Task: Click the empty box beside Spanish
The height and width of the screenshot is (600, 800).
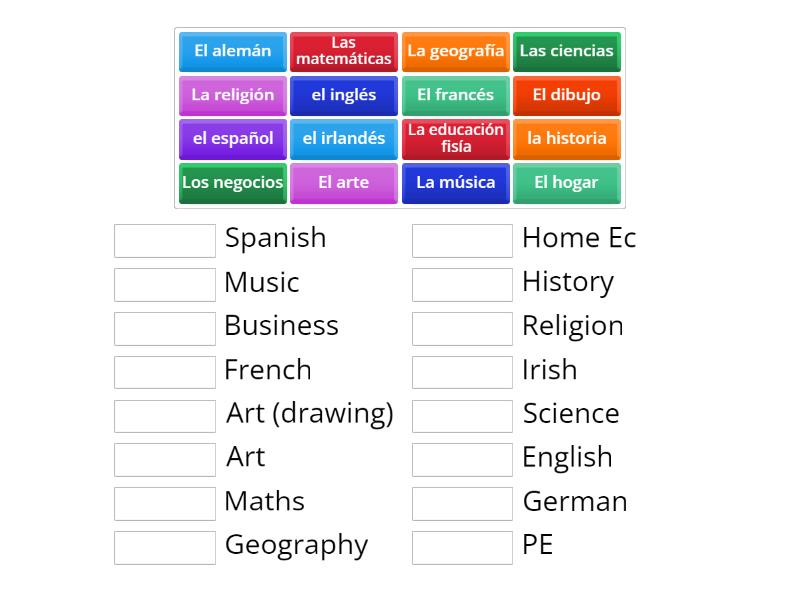Action: 165,241
